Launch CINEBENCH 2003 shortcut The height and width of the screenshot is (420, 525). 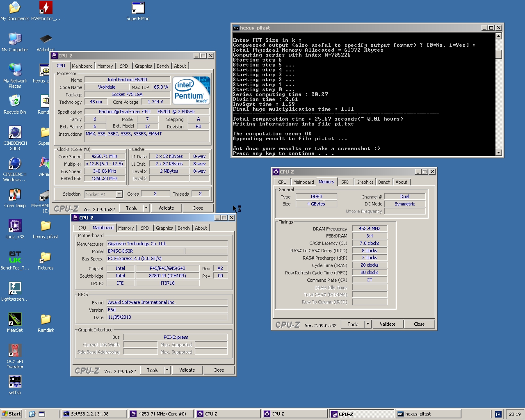click(15, 138)
